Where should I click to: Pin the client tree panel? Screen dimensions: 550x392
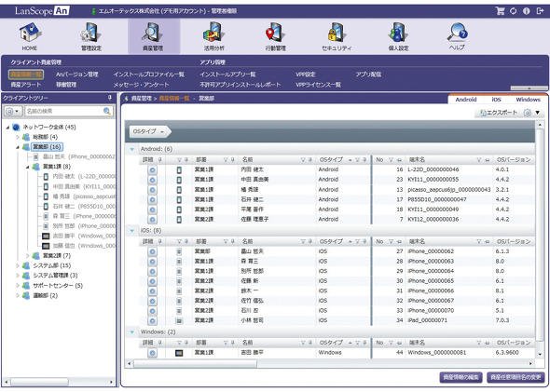click(x=110, y=98)
